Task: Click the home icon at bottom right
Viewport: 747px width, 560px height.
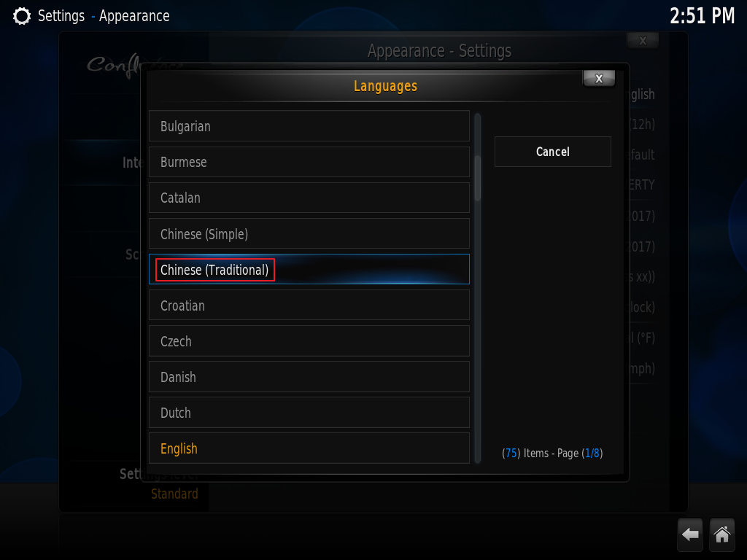Action: coord(721,534)
